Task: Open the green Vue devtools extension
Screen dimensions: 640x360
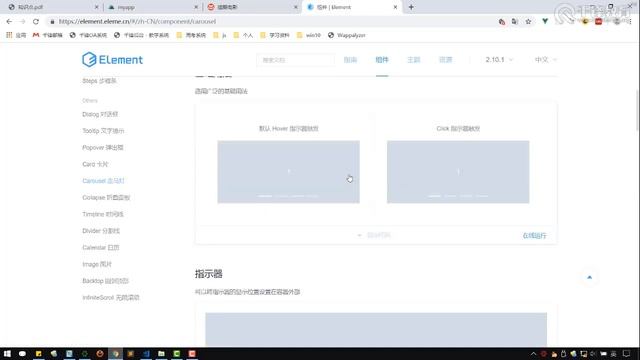Action: coord(545,21)
